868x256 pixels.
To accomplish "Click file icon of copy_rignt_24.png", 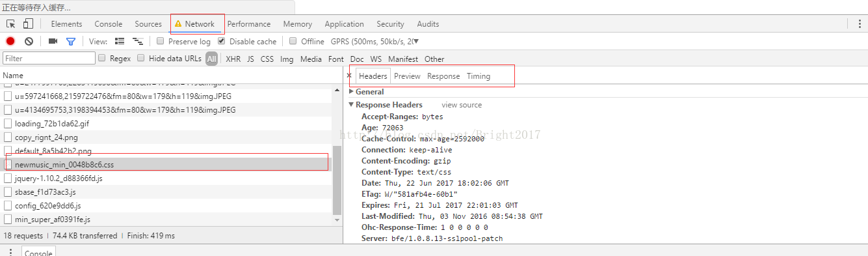I will (8, 137).
